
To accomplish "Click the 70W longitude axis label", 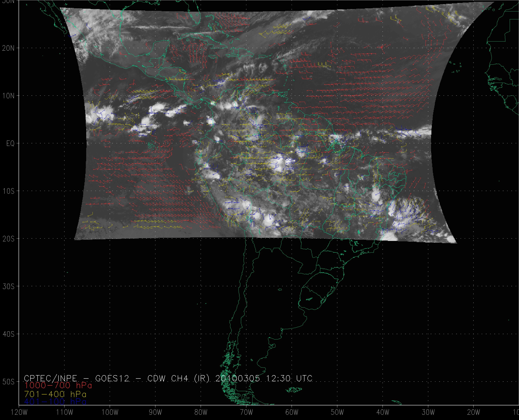I will coord(246,412).
